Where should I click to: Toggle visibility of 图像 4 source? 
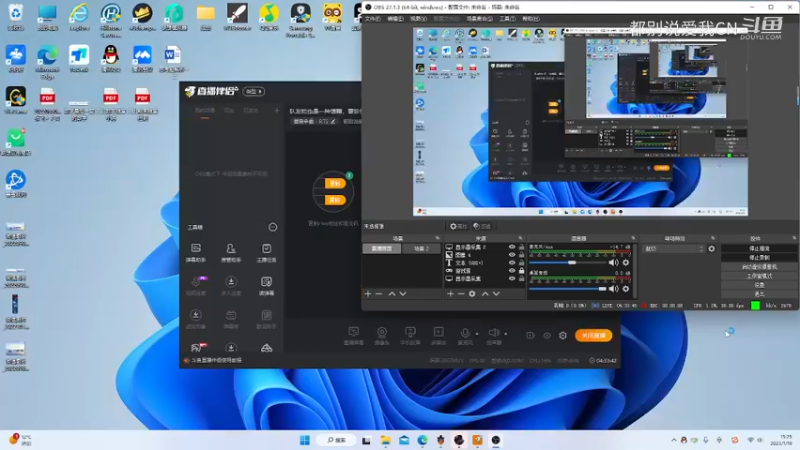512,255
